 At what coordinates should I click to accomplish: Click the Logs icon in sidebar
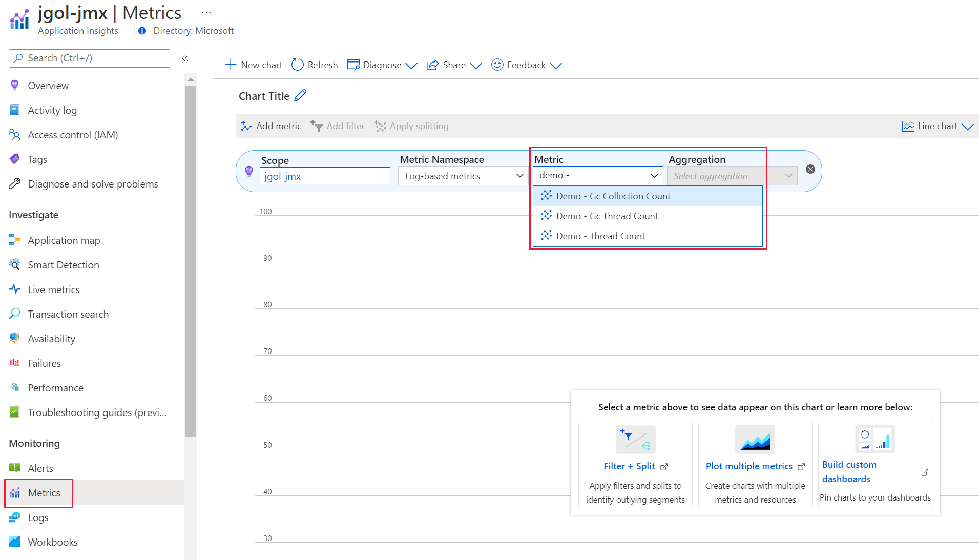point(15,517)
